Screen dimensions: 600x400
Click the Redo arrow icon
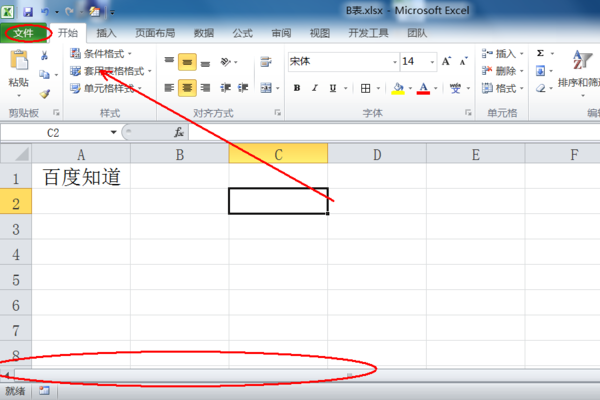click(69, 12)
